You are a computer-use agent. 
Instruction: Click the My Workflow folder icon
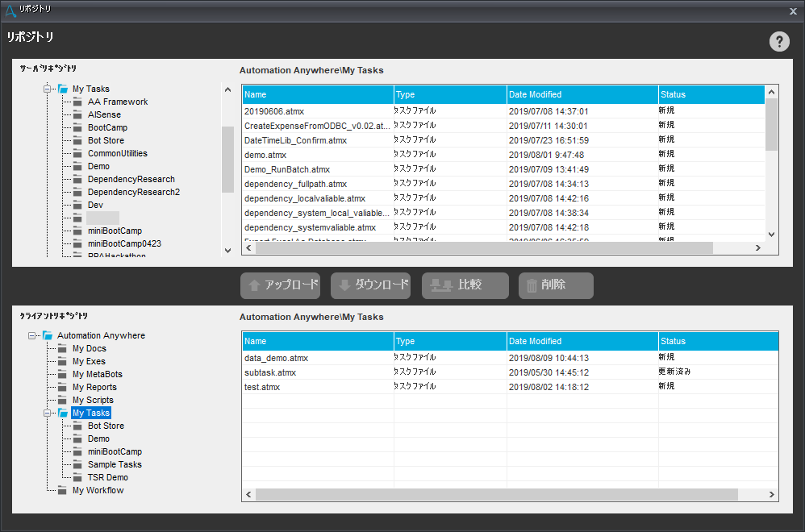click(62, 490)
